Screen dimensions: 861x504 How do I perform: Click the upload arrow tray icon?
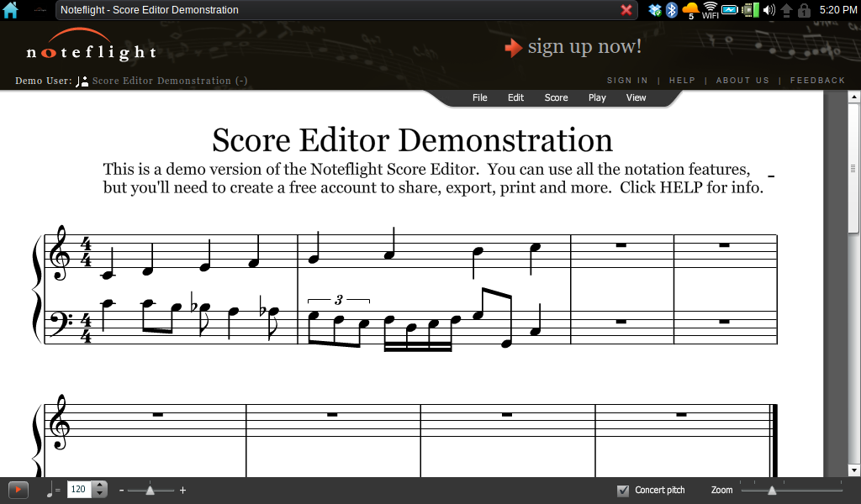coord(786,10)
